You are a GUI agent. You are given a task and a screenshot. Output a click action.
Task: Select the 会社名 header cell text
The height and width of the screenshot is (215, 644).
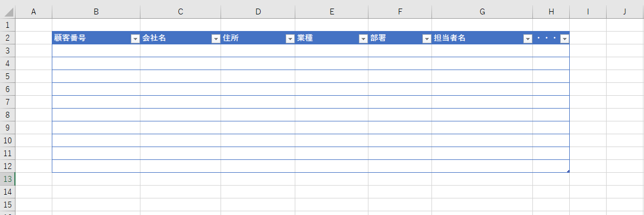pos(154,38)
